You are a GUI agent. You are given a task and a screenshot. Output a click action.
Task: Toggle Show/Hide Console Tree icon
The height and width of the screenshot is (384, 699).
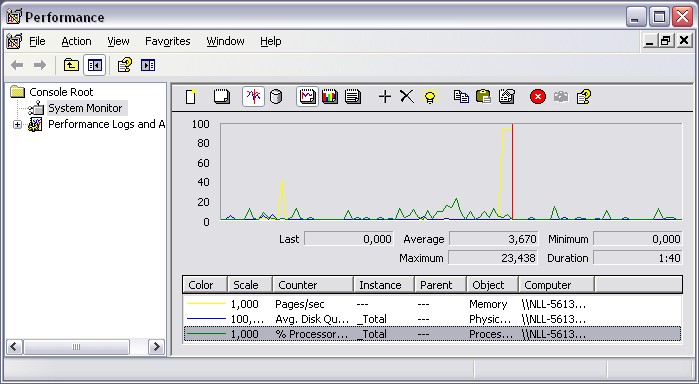point(95,65)
